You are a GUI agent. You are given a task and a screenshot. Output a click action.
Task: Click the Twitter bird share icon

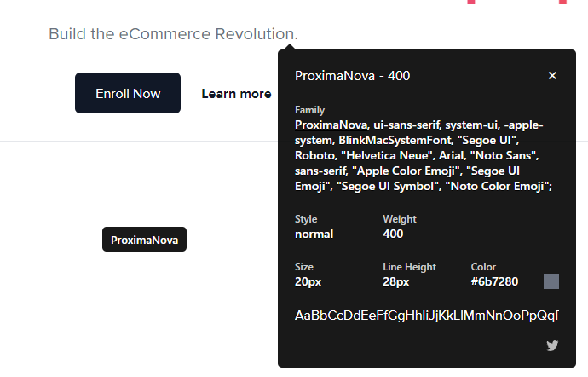coord(552,345)
